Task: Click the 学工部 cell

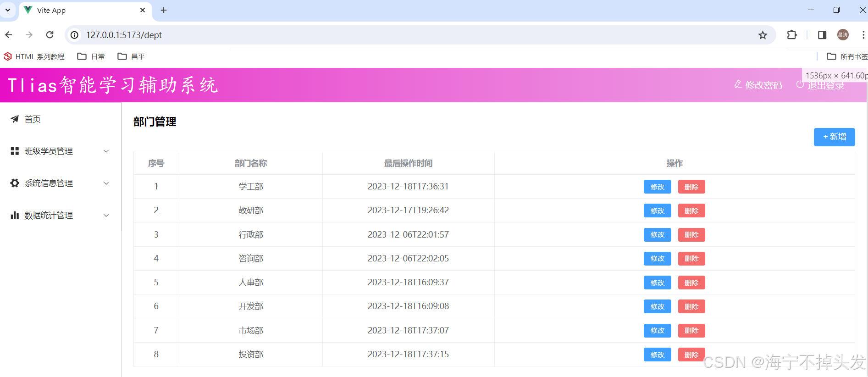Action: (x=251, y=187)
